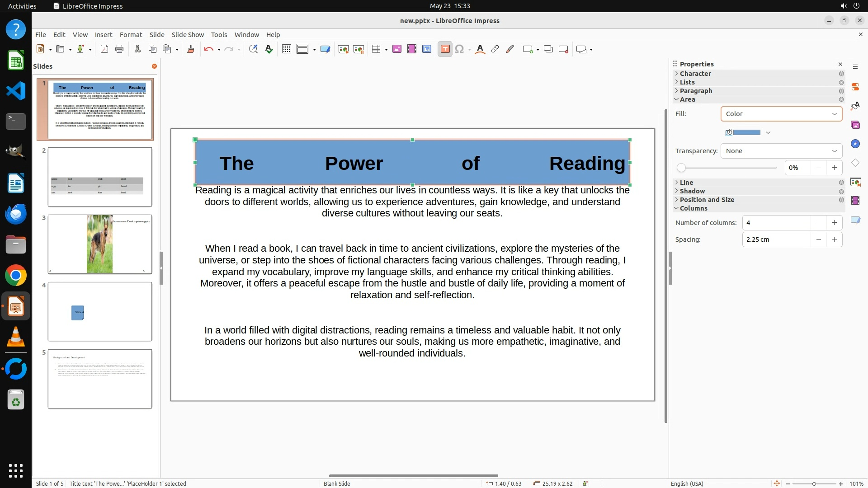Open the Slide Show menu

(x=188, y=35)
